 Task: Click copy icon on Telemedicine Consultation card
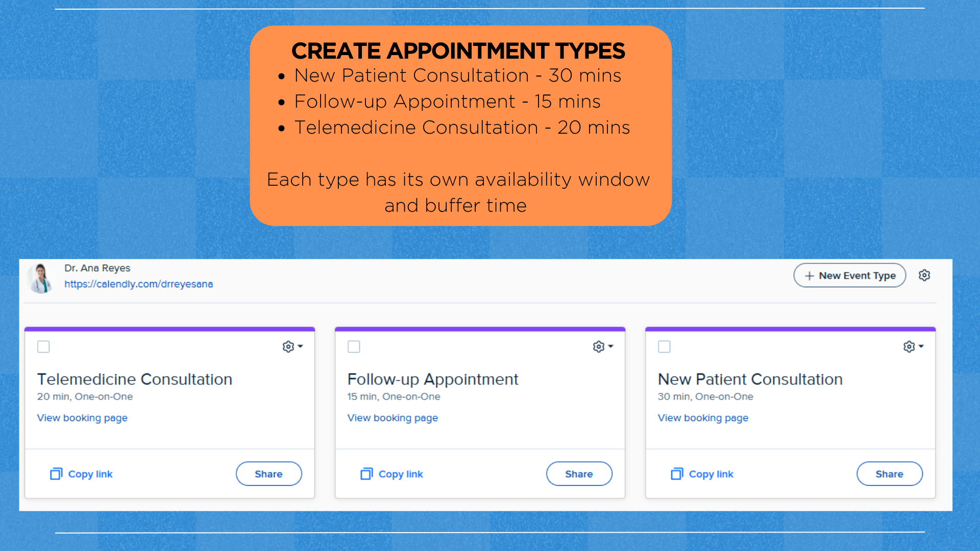56,474
